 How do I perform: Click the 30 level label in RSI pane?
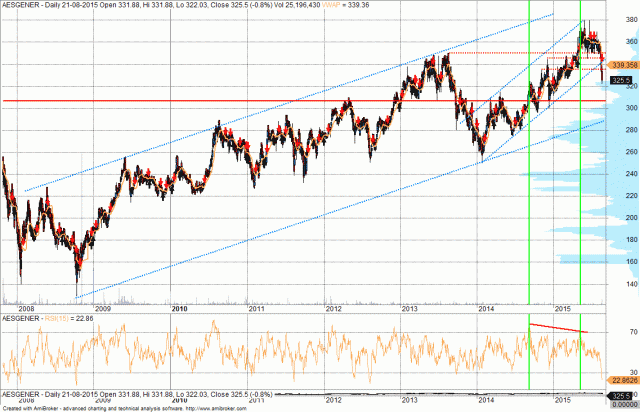[633, 372]
